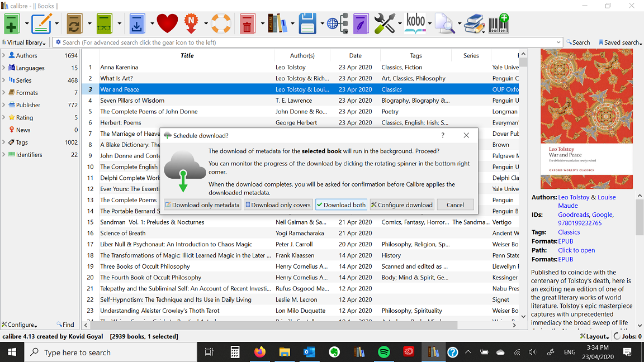This screenshot has height=362, width=644.
Task: Click the Save to disk icon
Action: point(308,24)
